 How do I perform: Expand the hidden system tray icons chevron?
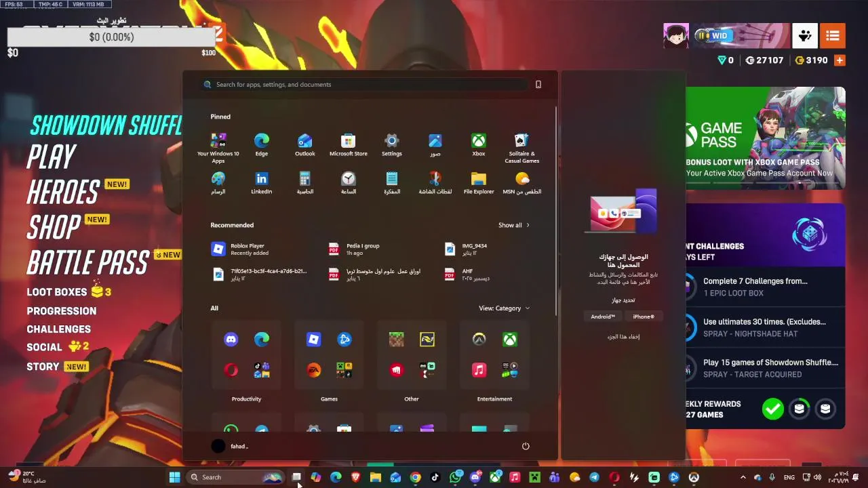tap(743, 477)
